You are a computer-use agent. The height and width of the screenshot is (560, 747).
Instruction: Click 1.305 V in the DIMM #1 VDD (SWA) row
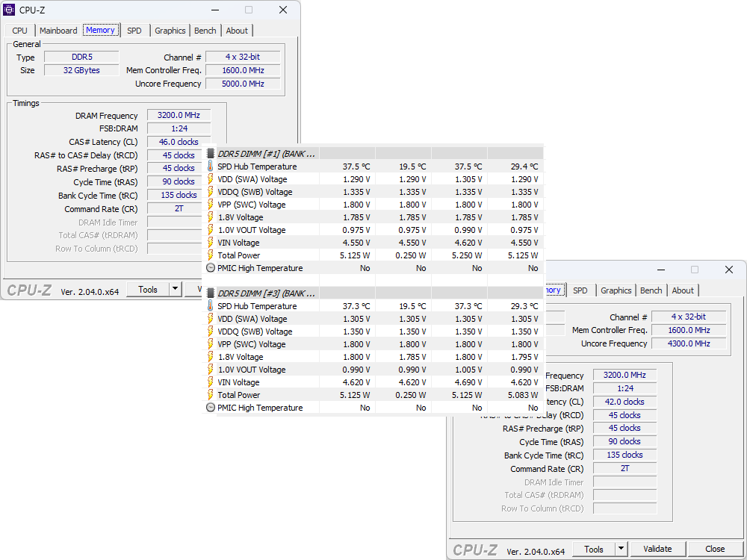(468, 179)
